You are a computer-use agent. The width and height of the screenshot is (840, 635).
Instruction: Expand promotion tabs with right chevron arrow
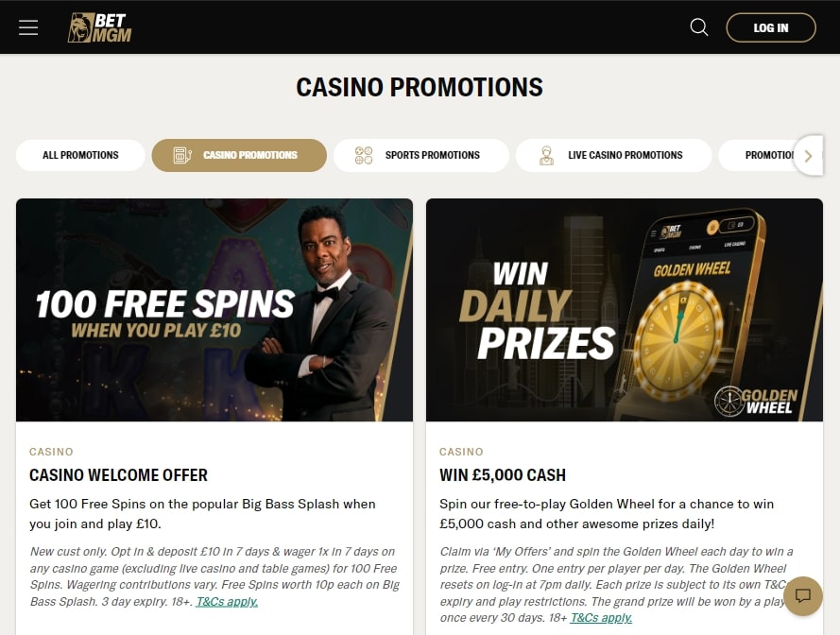[x=809, y=155]
